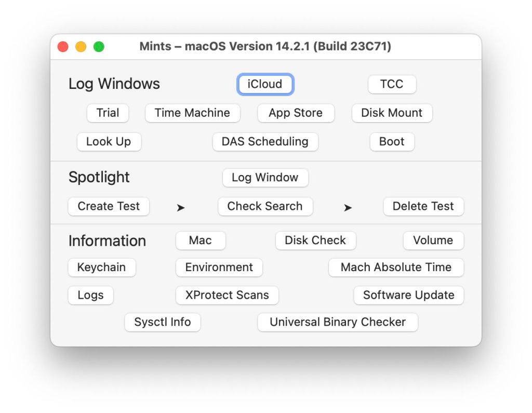Open the Trial log window
The image size is (532, 413).
pos(108,113)
